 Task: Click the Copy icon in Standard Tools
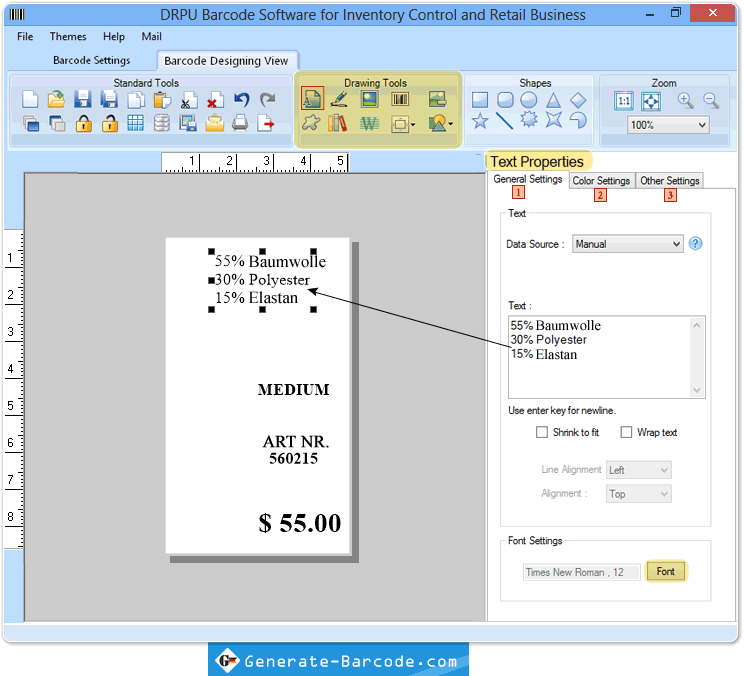(x=136, y=100)
